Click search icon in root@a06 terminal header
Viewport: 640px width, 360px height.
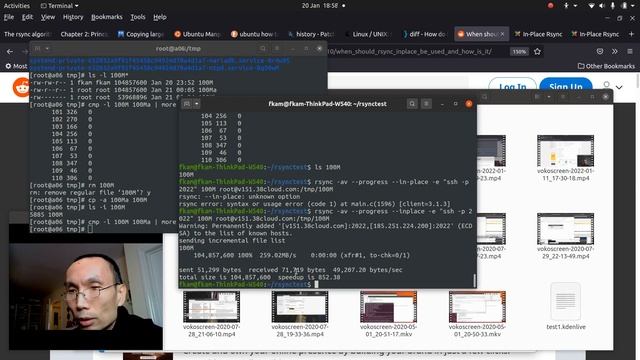262,49
